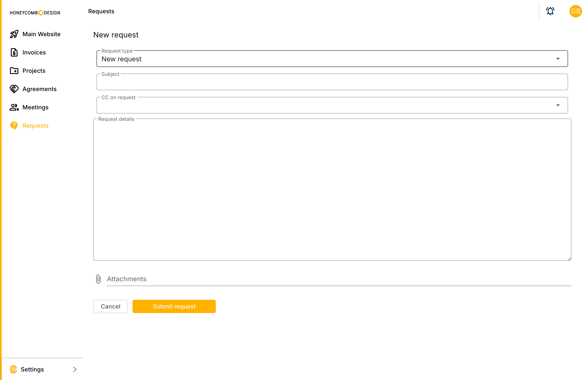588x380 pixels.
Task: Submit the request
Action: point(174,306)
